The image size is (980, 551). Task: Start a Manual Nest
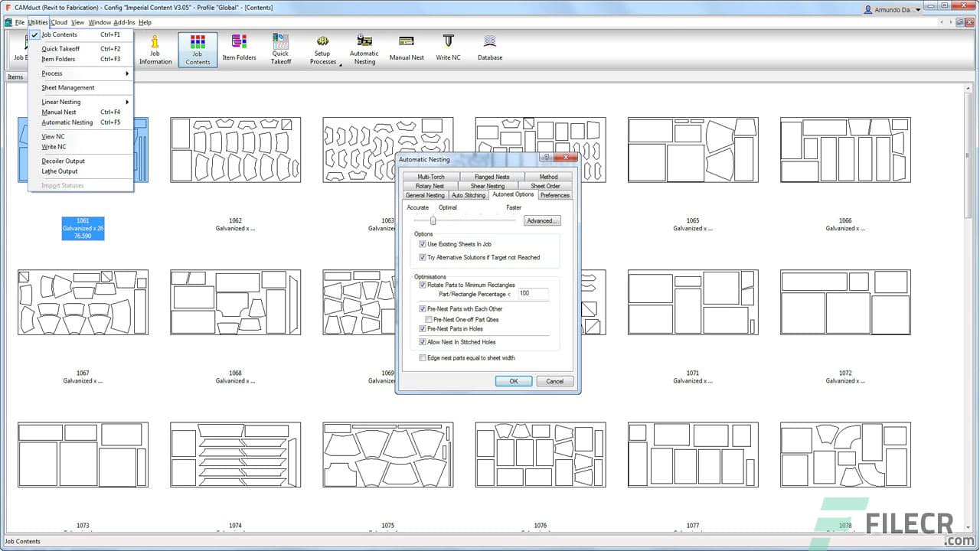406,47
